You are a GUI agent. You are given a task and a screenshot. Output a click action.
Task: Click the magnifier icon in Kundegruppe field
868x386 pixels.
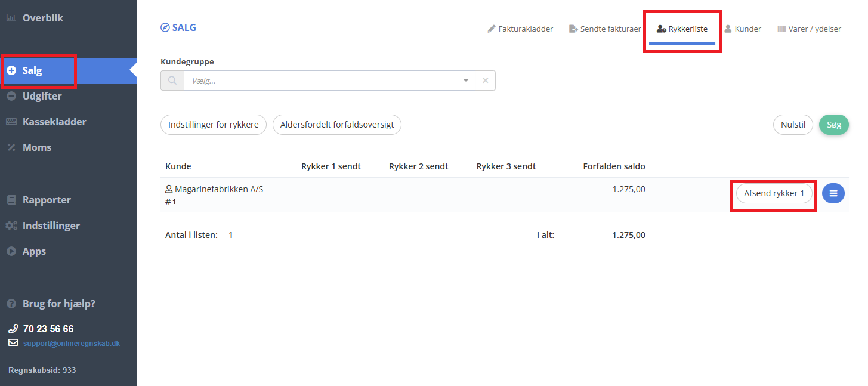point(172,81)
